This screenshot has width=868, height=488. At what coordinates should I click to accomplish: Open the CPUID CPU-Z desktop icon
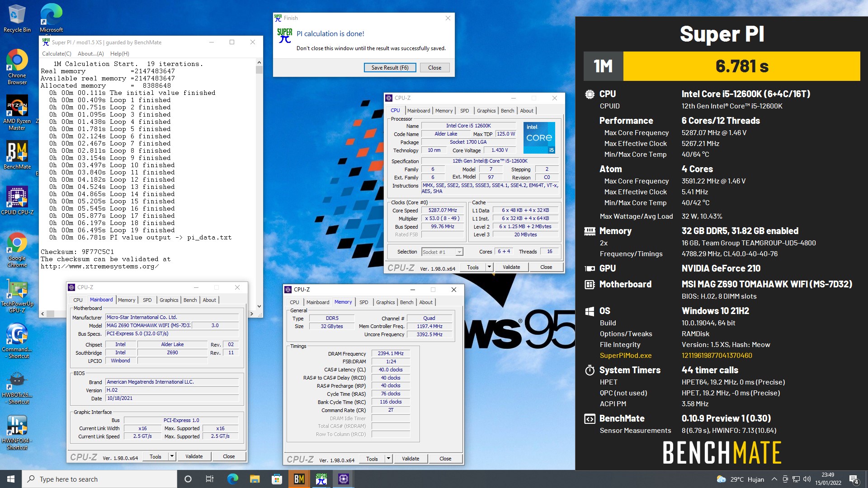tap(17, 200)
